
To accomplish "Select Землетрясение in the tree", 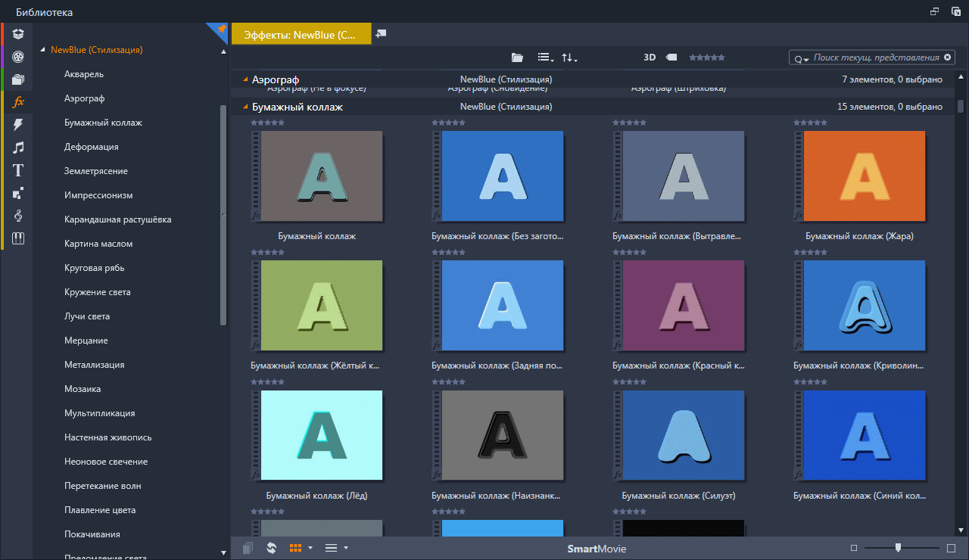I will click(96, 171).
